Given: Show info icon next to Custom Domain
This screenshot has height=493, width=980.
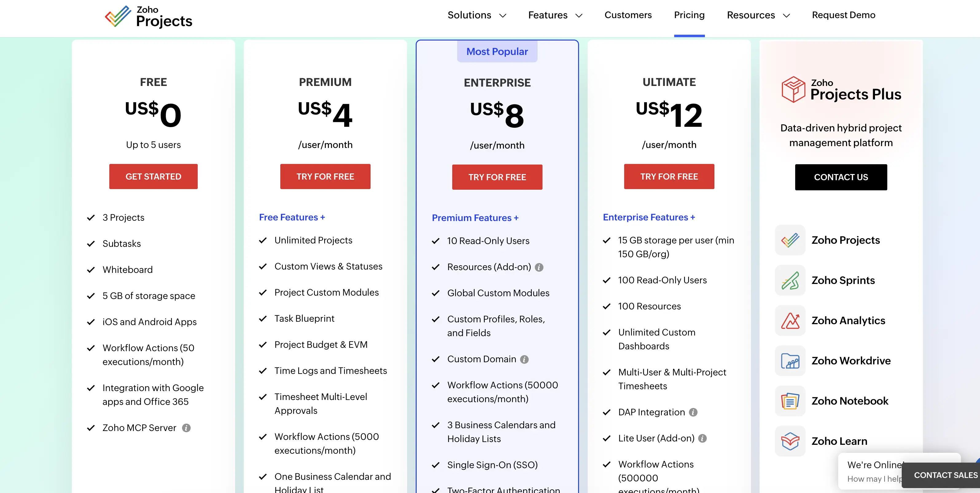Looking at the screenshot, I should 525,359.
